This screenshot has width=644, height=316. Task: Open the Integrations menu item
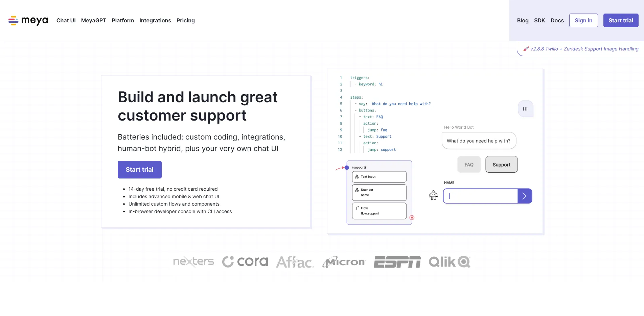155,20
